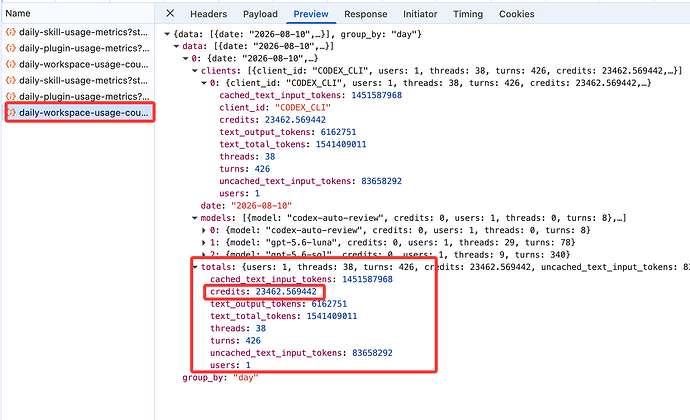Expand the gpt-5.6-luna model entry
The width and height of the screenshot is (690, 420).
point(204,243)
